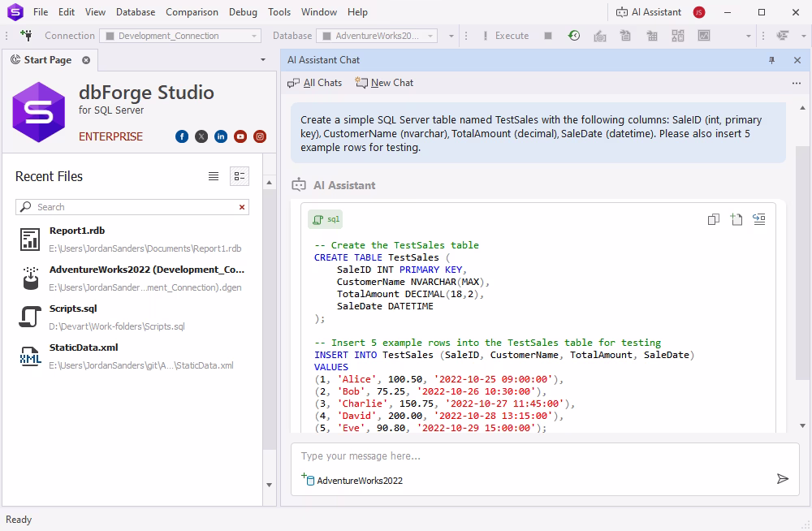The height and width of the screenshot is (531, 812).
Task: Insert code into current document icon
Action: coord(759,219)
